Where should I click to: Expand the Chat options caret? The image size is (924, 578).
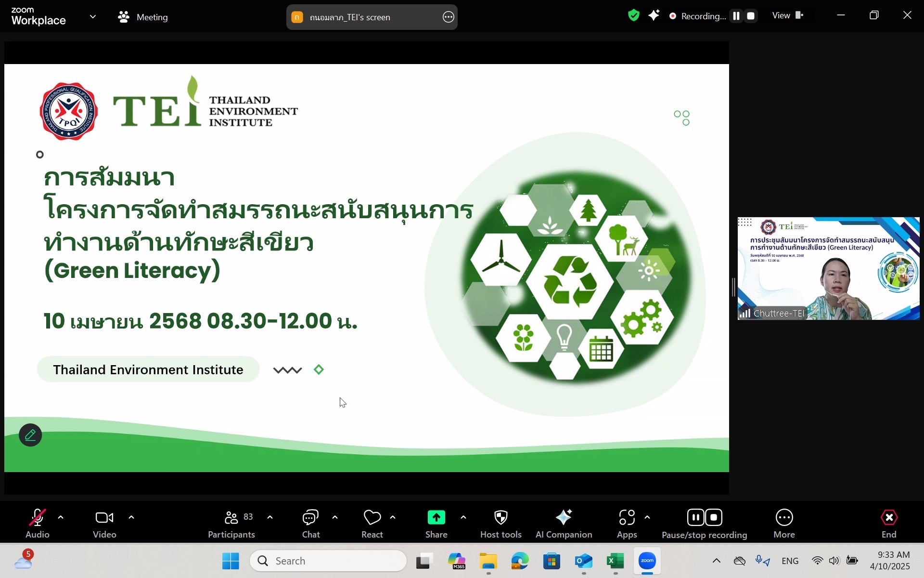[x=335, y=517]
